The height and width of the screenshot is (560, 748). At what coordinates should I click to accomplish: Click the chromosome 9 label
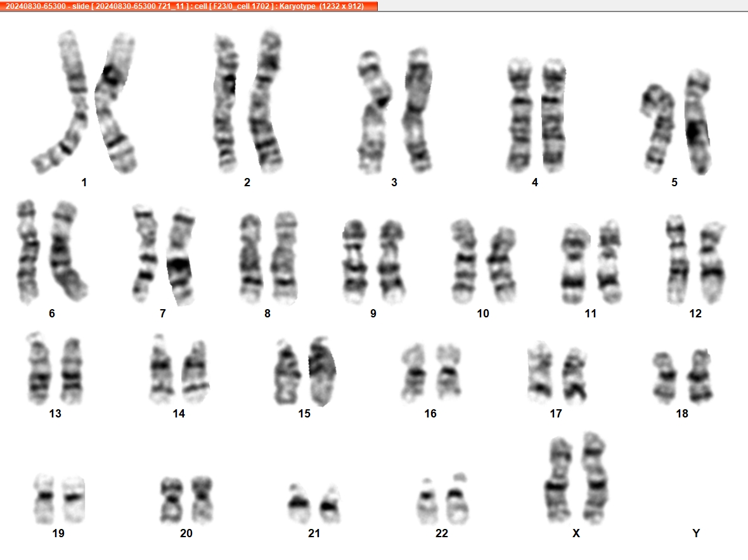pos(373,313)
